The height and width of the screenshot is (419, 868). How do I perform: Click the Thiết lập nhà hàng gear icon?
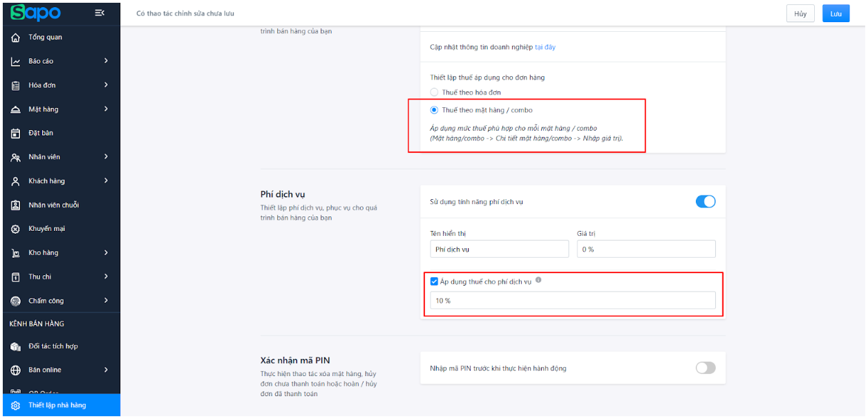[15, 405]
